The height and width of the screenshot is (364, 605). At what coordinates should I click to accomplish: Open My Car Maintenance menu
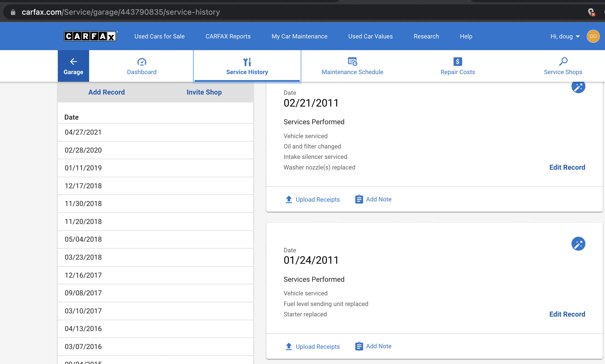[300, 36]
